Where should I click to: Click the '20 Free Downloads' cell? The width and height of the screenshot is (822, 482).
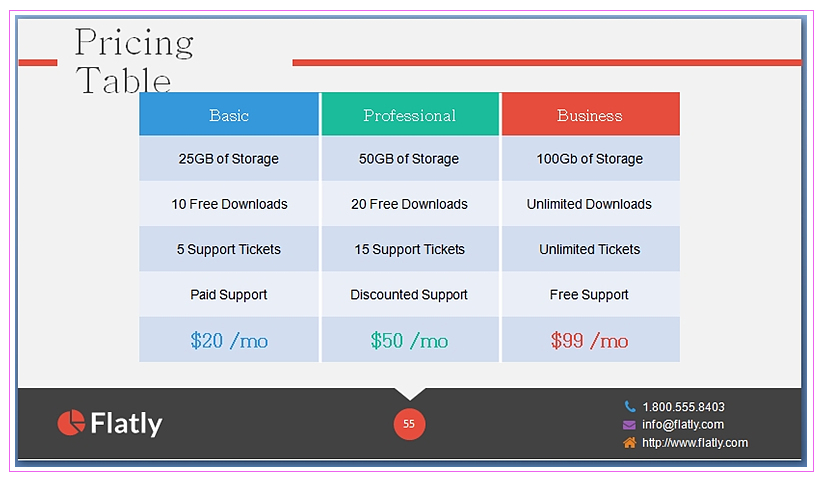410,203
